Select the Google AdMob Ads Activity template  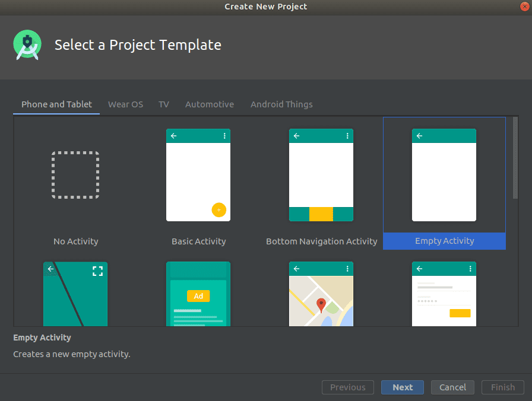pos(198,294)
